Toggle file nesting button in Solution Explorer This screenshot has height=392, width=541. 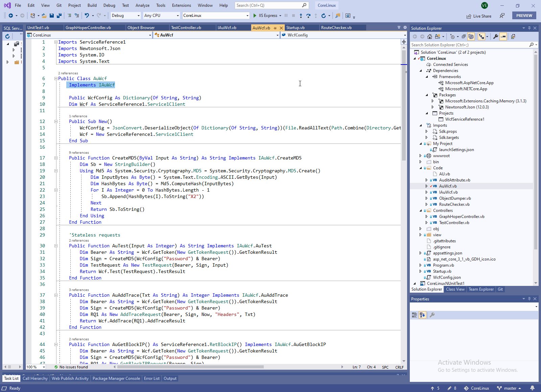(x=481, y=36)
